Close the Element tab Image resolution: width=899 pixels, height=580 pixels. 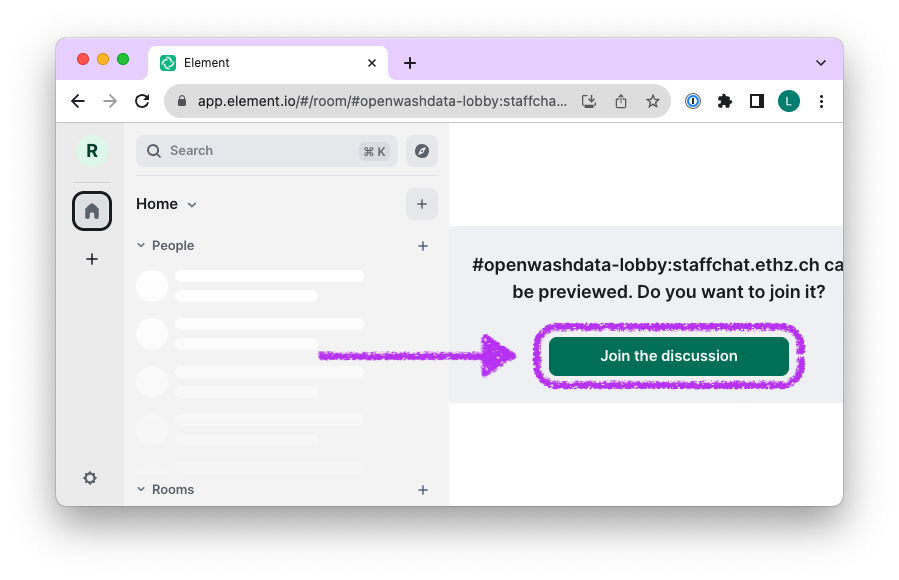click(372, 63)
